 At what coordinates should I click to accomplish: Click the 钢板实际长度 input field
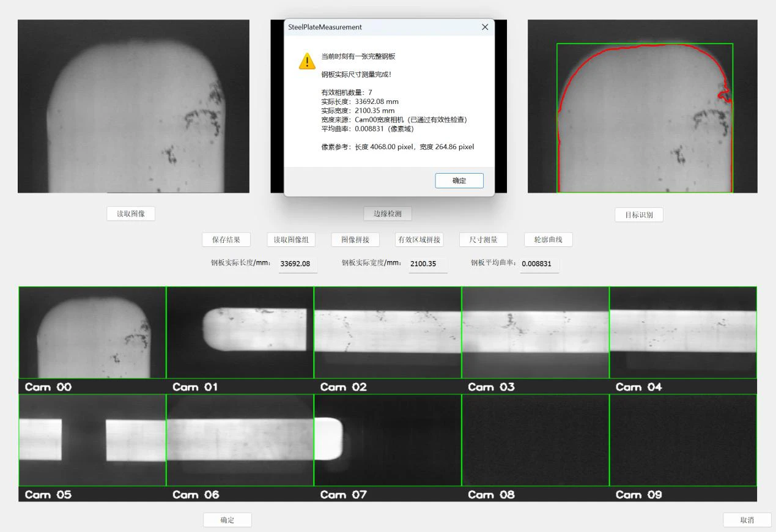(298, 264)
